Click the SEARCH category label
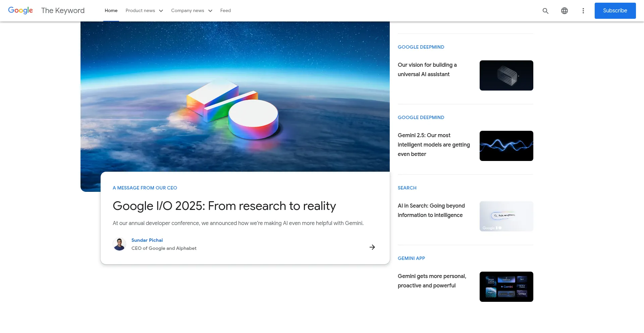644x333 pixels. (x=407, y=188)
